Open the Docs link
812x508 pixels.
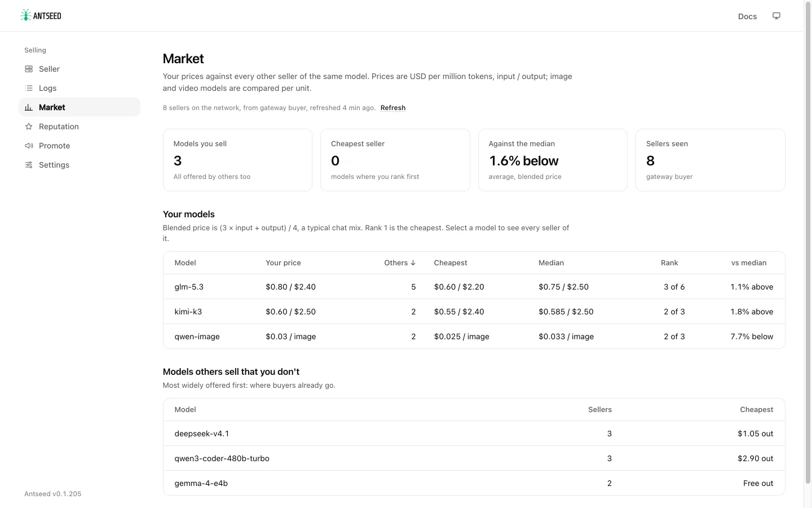click(x=747, y=16)
